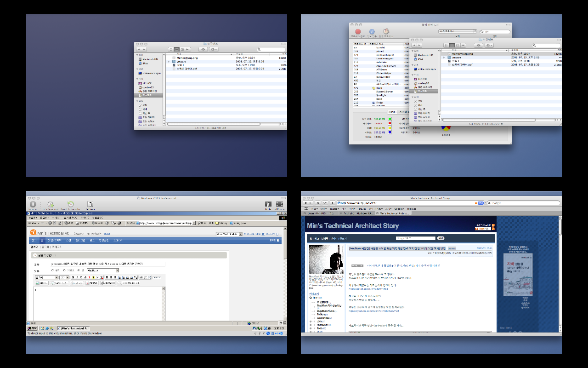Click RSS badge in Safari address bar
The width and height of the screenshot is (588, 368).
[481, 203]
